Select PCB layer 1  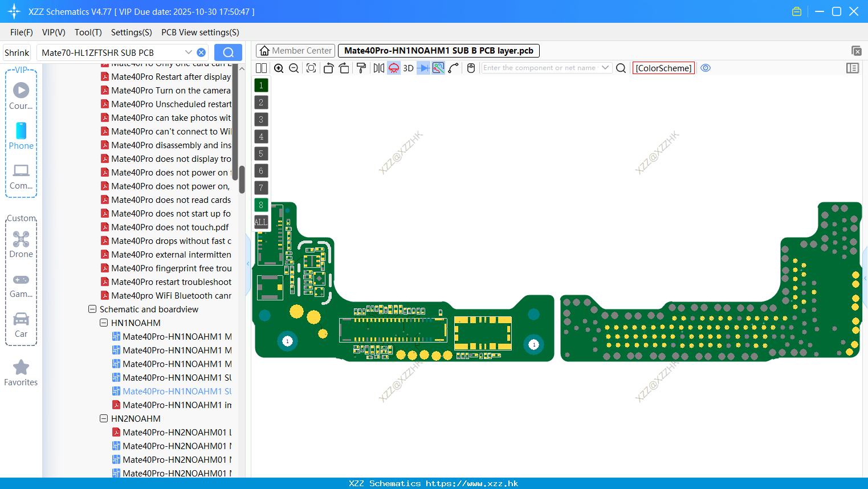261,85
